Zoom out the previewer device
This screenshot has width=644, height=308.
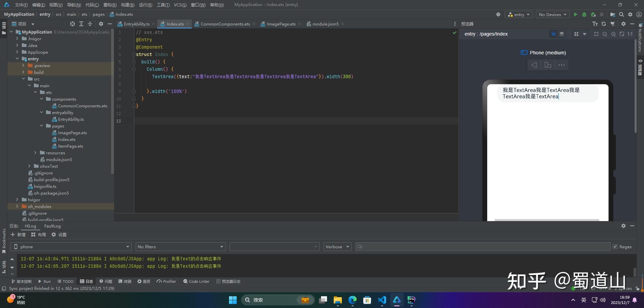pos(605,34)
